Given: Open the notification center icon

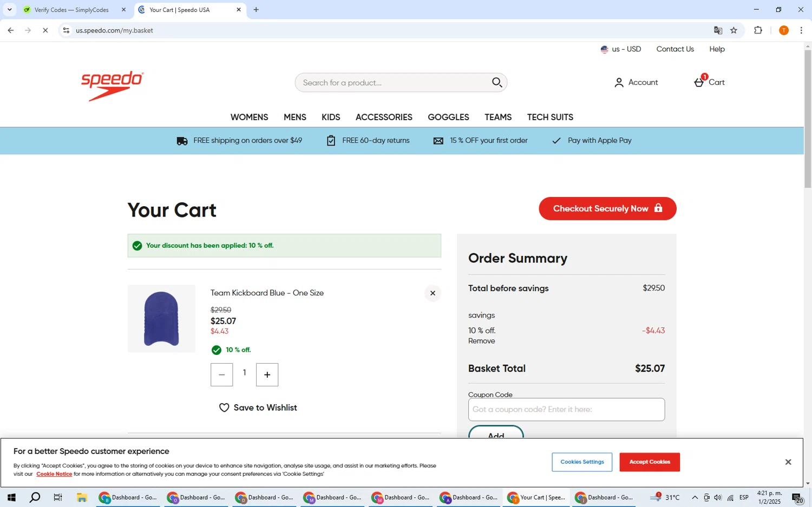Looking at the screenshot, I should coord(797,498).
